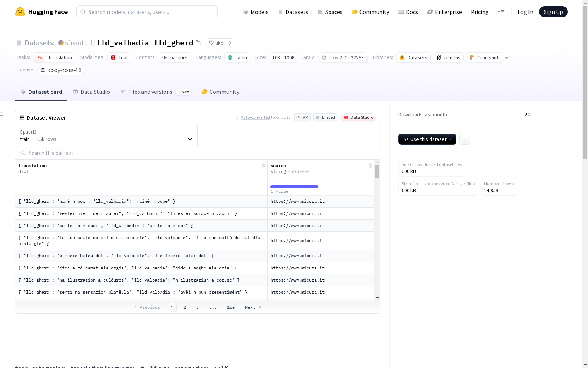Open the more navigation menu icon
The height and width of the screenshot is (368, 588).
click(x=501, y=12)
